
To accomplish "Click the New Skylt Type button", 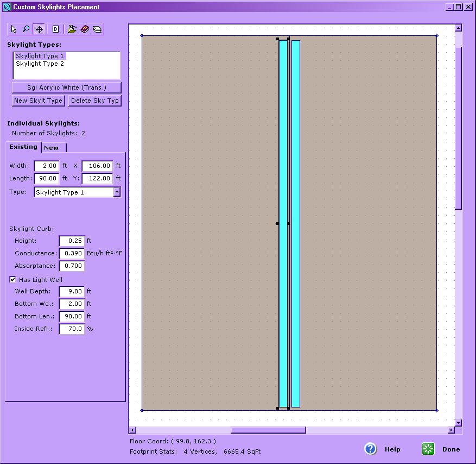I will pos(39,101).
